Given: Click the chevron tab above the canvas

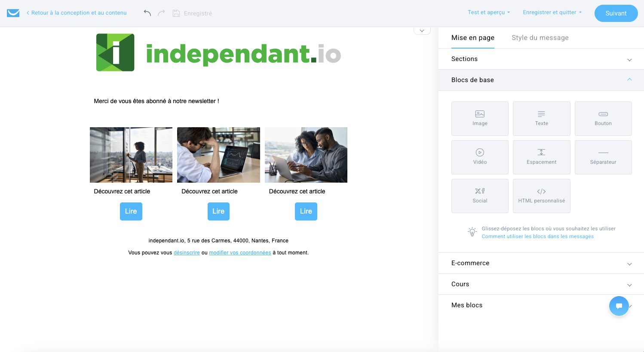Looking at the screenshot, I should [422, 31].
